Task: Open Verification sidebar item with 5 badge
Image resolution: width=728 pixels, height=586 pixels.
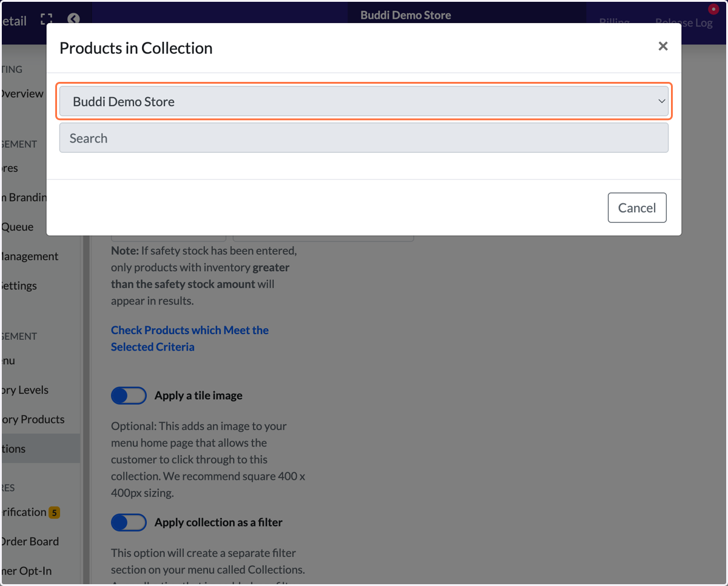Action: (30, 512)
